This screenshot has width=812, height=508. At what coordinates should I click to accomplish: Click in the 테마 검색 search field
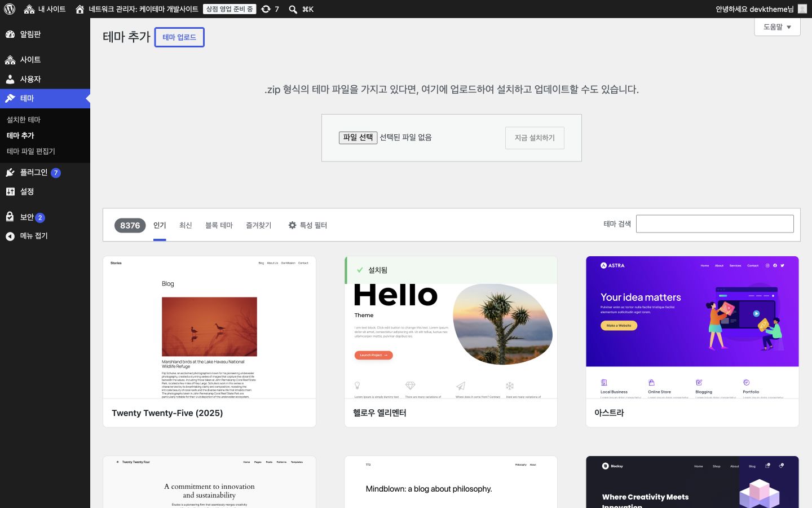tap(714, 224)
